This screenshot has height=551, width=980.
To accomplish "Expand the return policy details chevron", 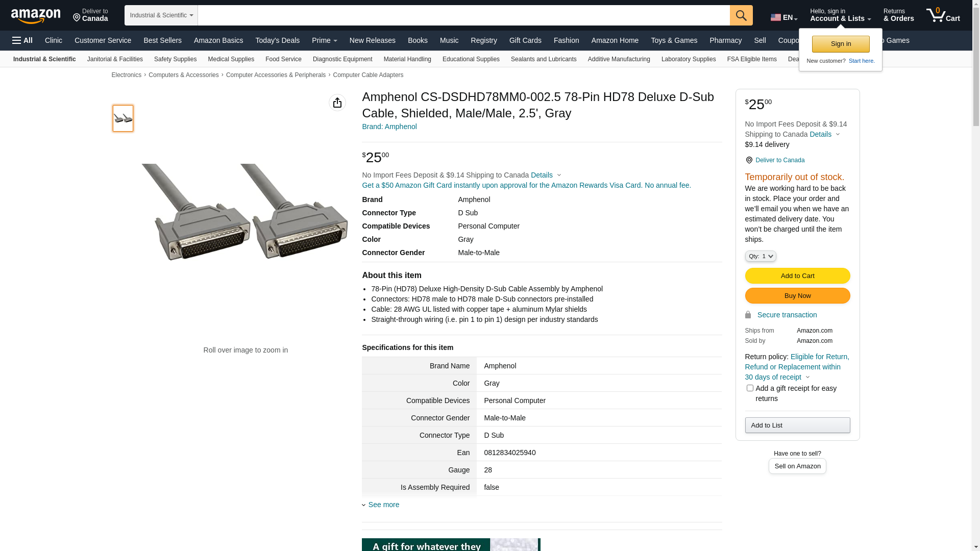I will (x=807, y=378).
